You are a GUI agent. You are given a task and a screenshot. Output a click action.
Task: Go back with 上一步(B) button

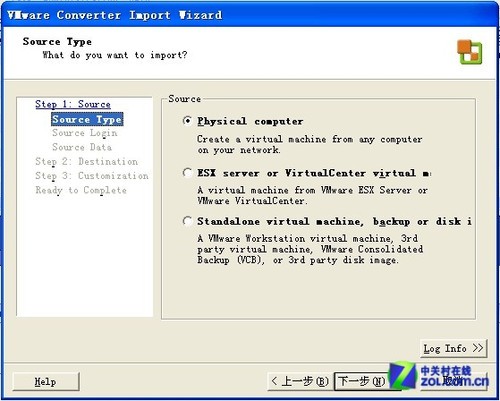(x=300, y=381)
